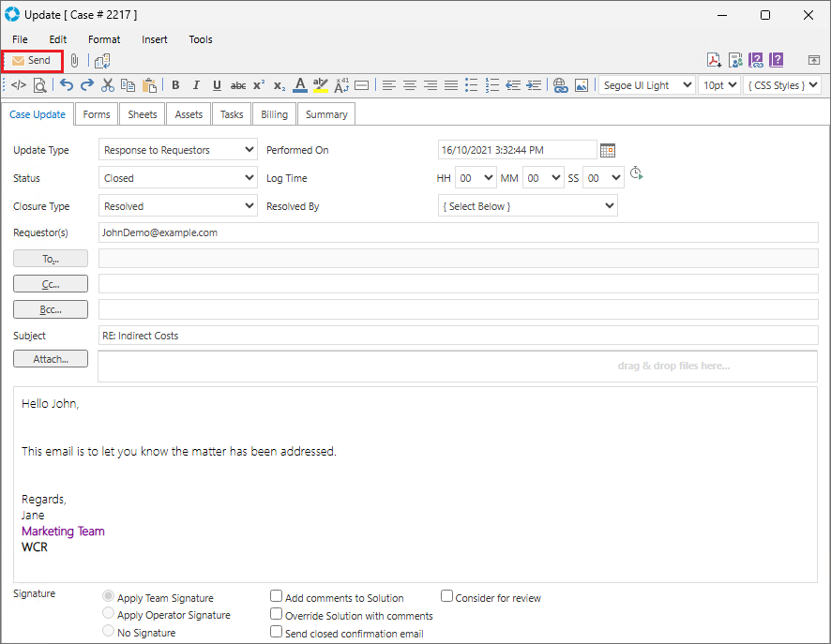Insert a numbered list
This screenshot has width=831, height=644.
(x=492, y=85)
